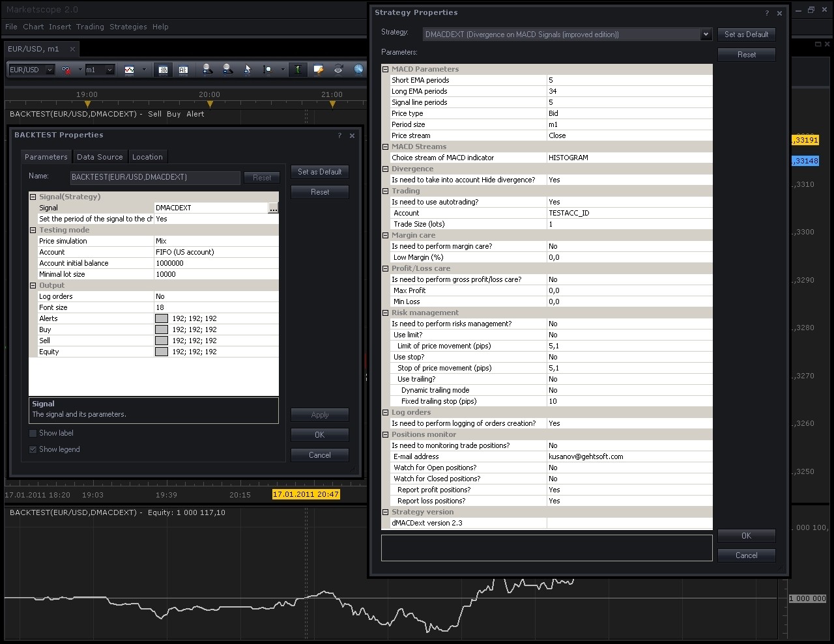Click the round blue globe icon
Screen dimensions: 834x644
[358, 70]
